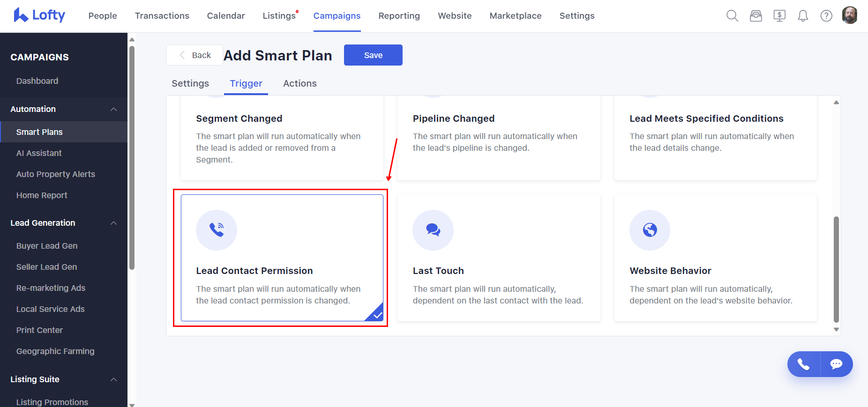
Task: Open the floating phone call button
Action: coord(803,364)
